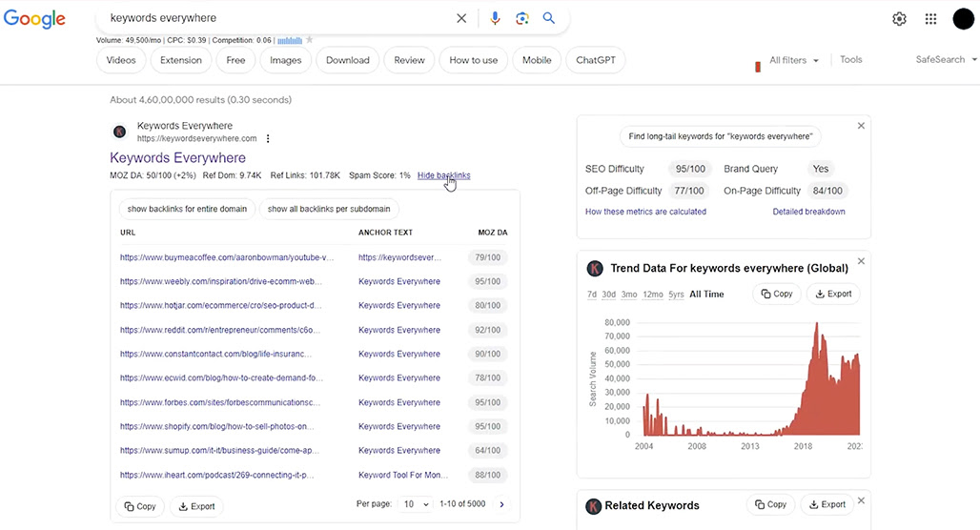Viewport: 980px width, 530px height.
Task: Set trend range to 7d
Action: click(x=592, y=295)
